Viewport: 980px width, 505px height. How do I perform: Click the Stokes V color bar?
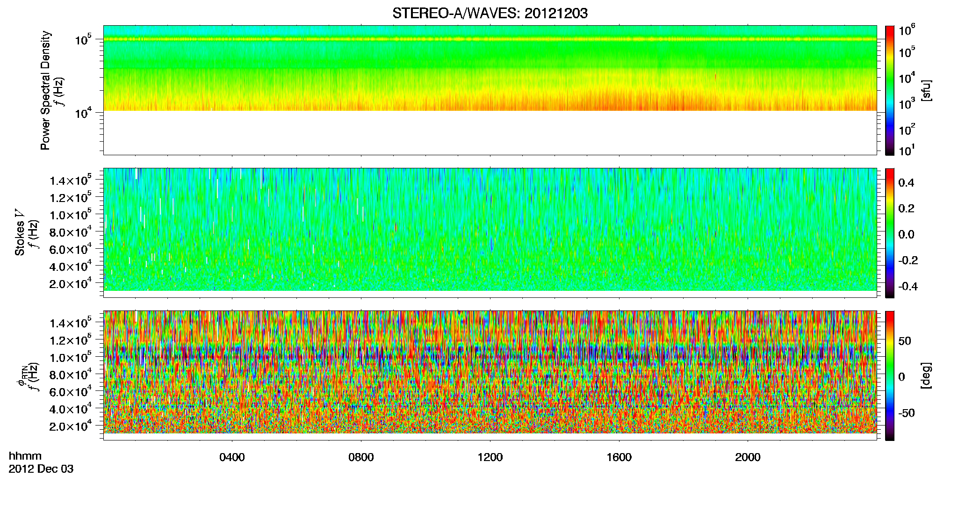coord(890,233)
